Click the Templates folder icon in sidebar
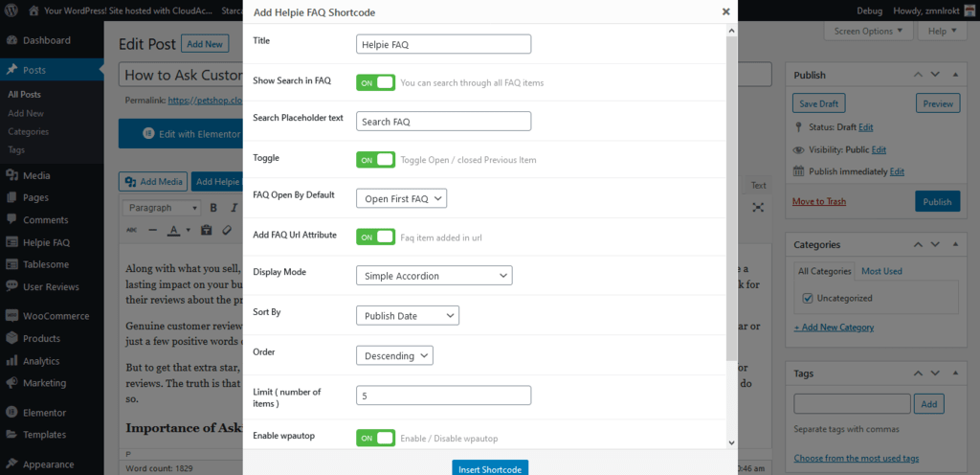This screenshot has height=475, width=980. pyautogui.click(x=11, y=435)
